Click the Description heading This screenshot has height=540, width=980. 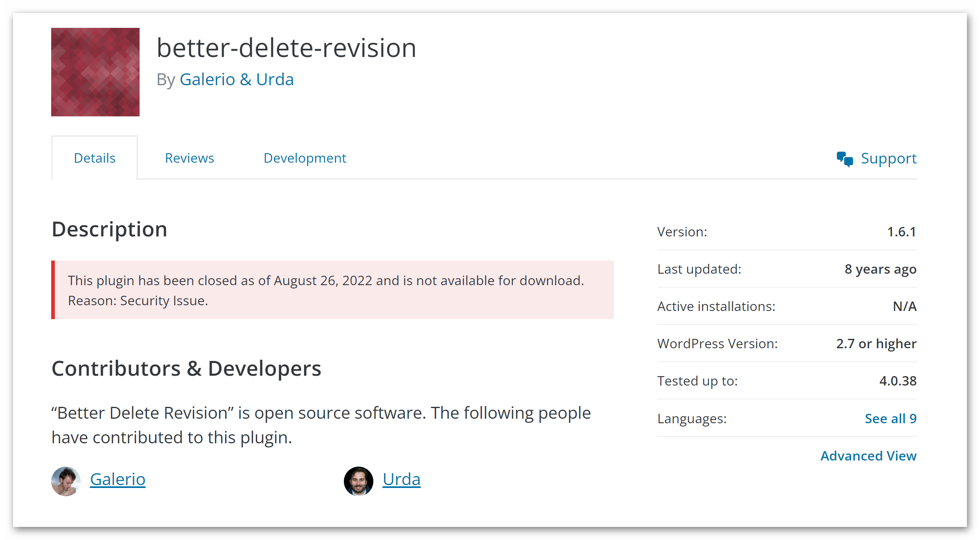(109, 229)
